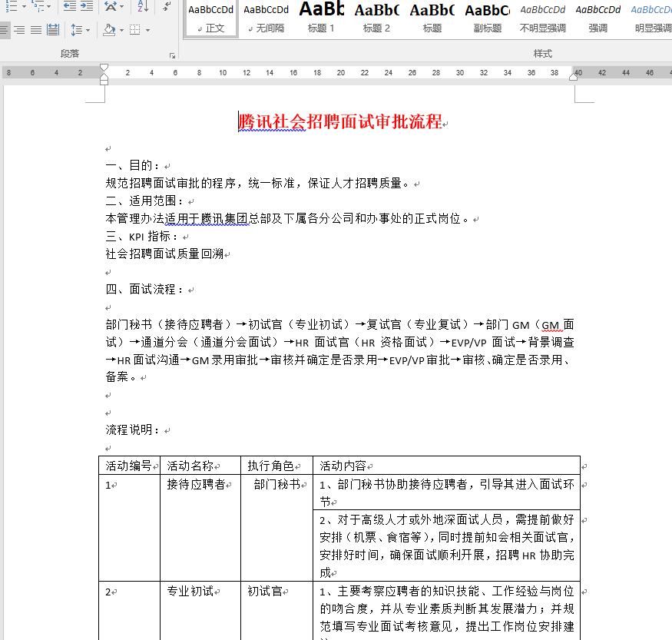Click the document title 腾讯社会招聘面试审批流程
The height and width of the screenshot is (640, 672).
click(x=340, y=121)
